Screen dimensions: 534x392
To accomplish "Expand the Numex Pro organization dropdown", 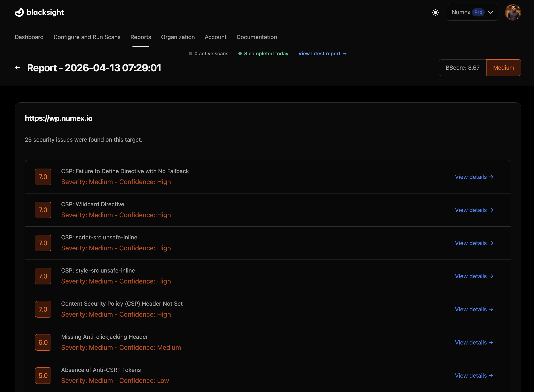I will [472, 12].
